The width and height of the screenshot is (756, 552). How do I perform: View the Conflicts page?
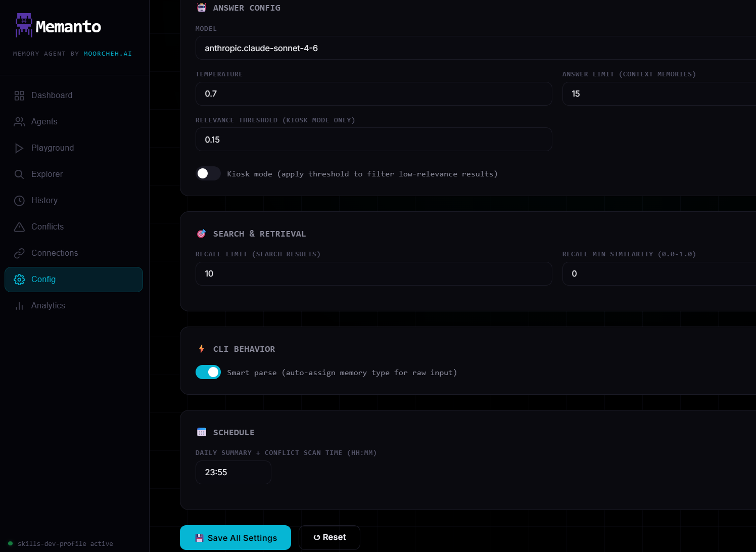pyautogui.click(x=74, y=227)
